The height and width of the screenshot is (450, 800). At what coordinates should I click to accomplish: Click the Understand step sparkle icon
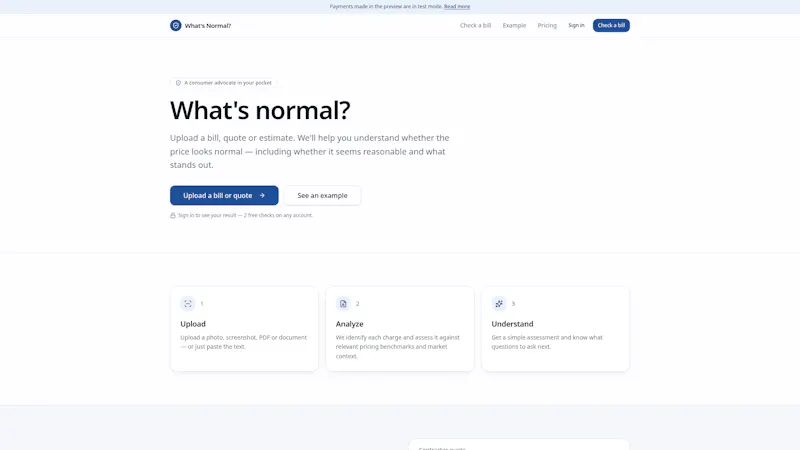click(498, 304)
